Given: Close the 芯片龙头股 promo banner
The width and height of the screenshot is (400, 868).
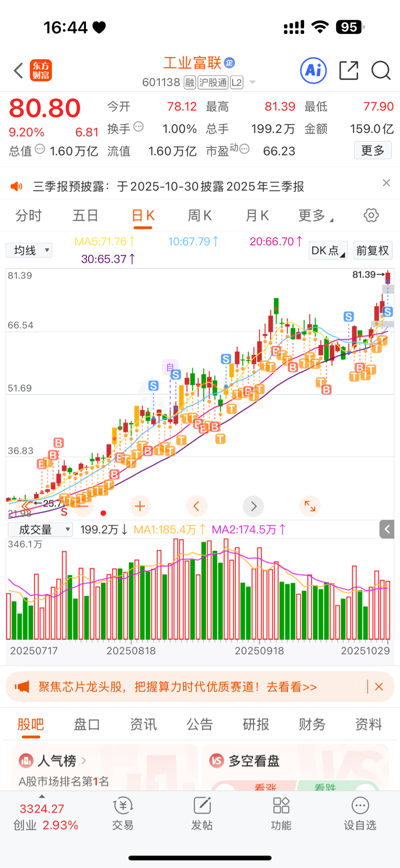Looking at the screenshot, I should (379, 687).
